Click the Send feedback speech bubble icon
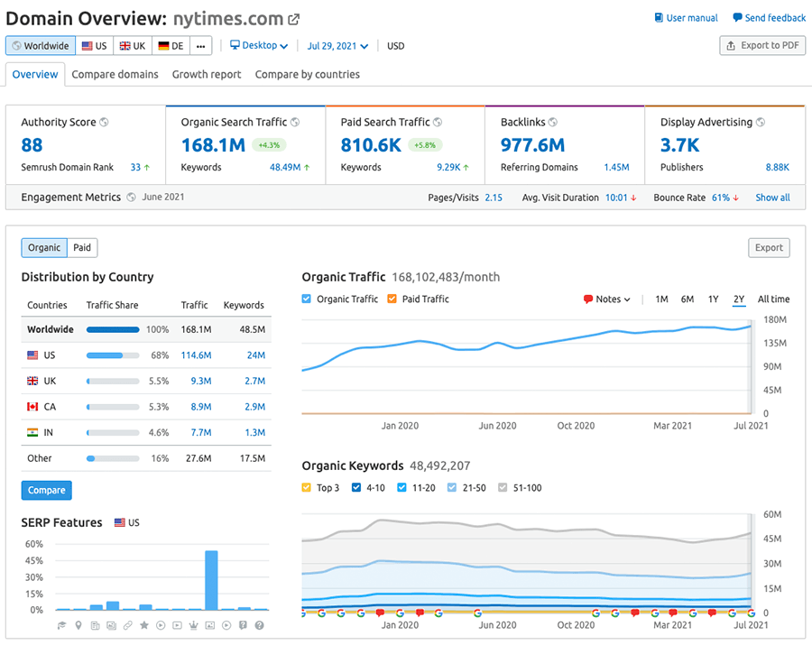 (x=737, y=18)
